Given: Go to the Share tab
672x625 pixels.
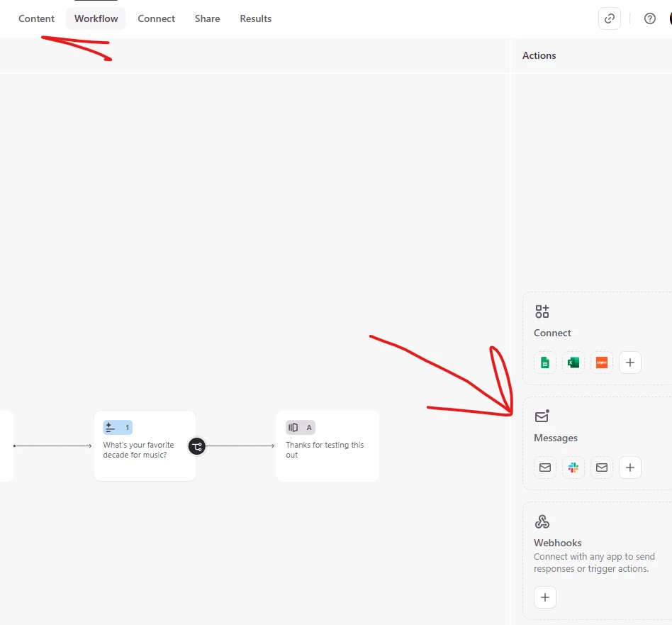Looking at the screenshot, I should [x=207, y=18].
